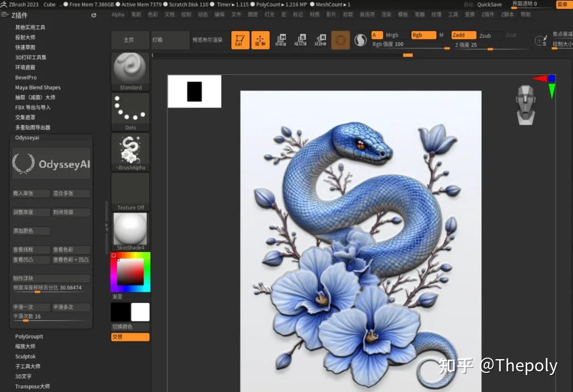Image resolution: width=573 pixels, height=392 pixels.
Task: Expand the PolyGroupIt section
Action: coord(29,336)
